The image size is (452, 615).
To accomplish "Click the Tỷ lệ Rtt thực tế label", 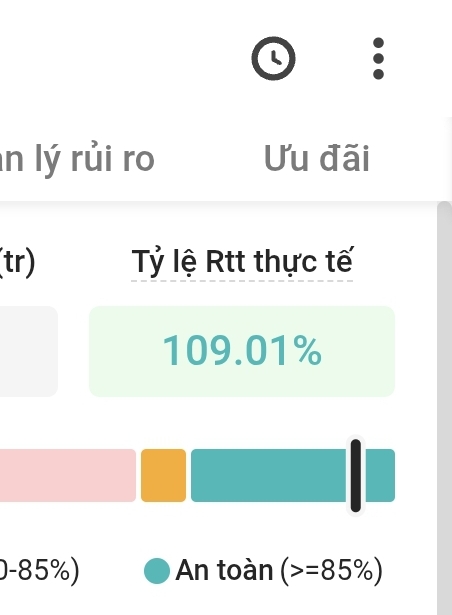I will (242, 262).
